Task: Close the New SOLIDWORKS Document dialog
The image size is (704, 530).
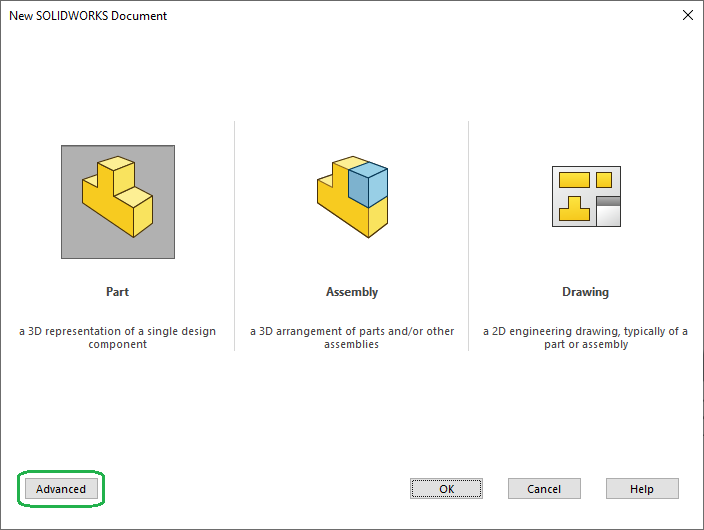Action: pyautogui.click(x=687, y=15)
